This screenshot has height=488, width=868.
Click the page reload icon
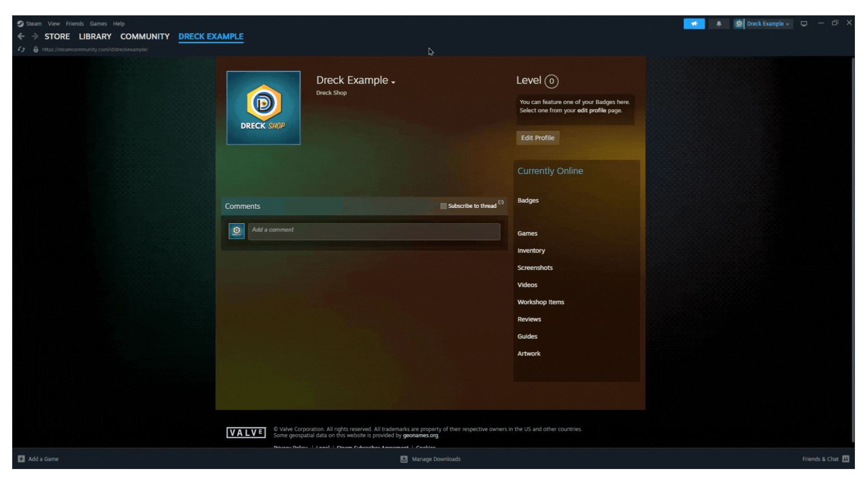[21, 49]
